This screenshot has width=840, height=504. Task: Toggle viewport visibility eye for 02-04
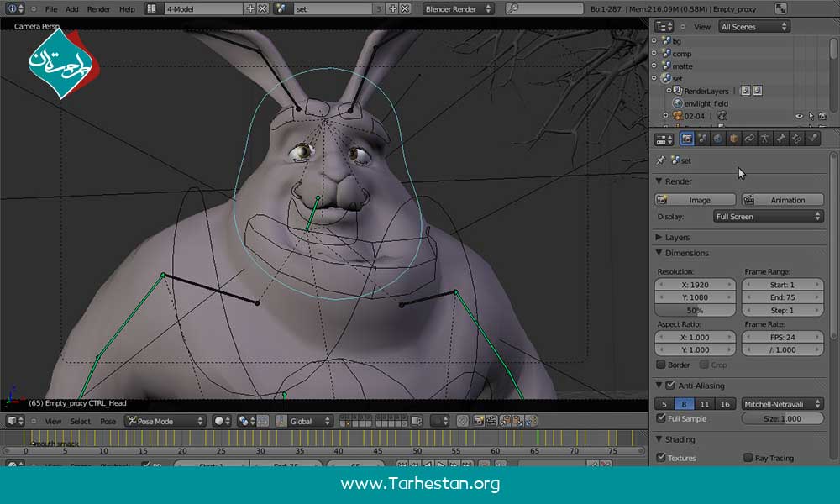point(799,116)
